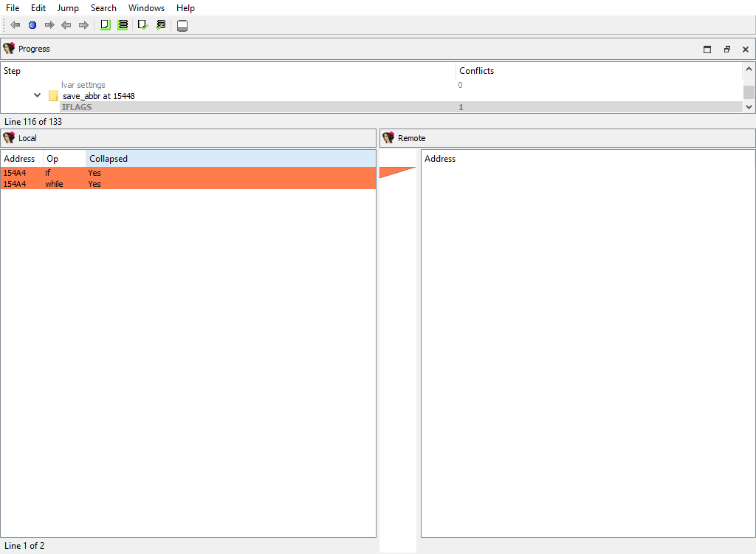Screen dimensions: 756x554
Task: Click the gray panel icon at toolbar end
Action: click(182, 26)
